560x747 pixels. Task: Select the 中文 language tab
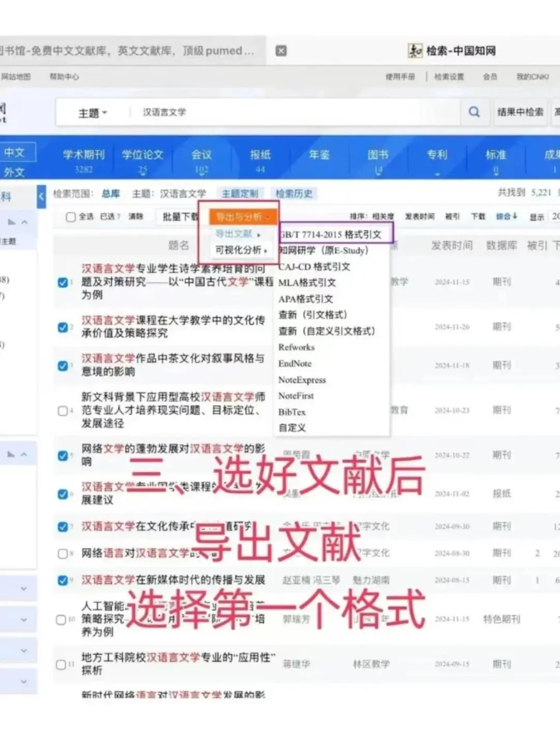(16, 152)
